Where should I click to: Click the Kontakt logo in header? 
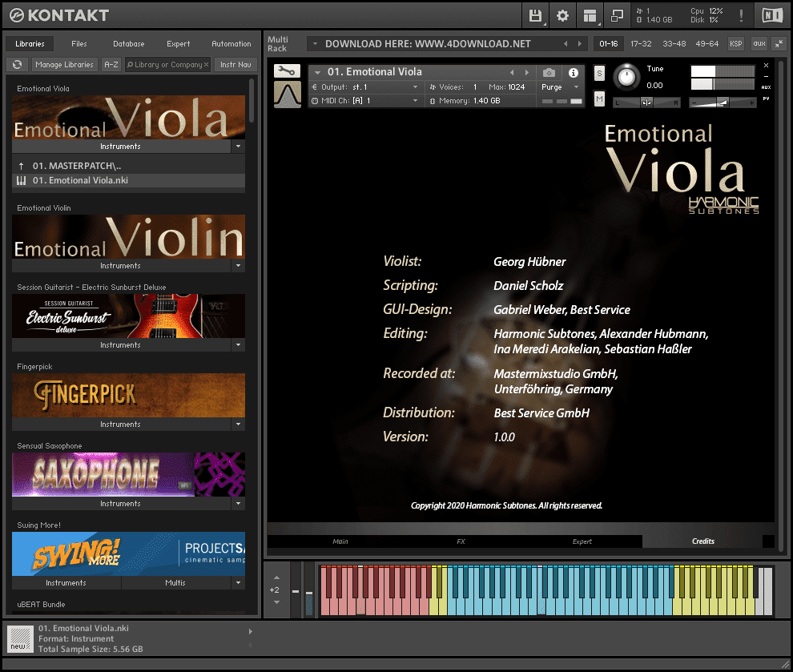click(59, 16)
